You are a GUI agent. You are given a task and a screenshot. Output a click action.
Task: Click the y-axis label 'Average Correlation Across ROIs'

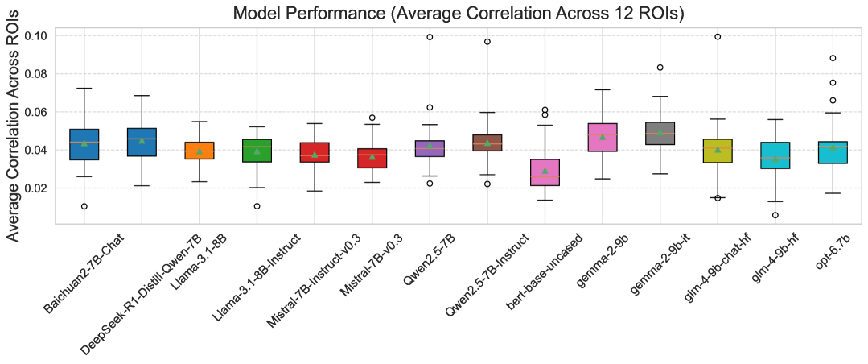click(13, 128)
